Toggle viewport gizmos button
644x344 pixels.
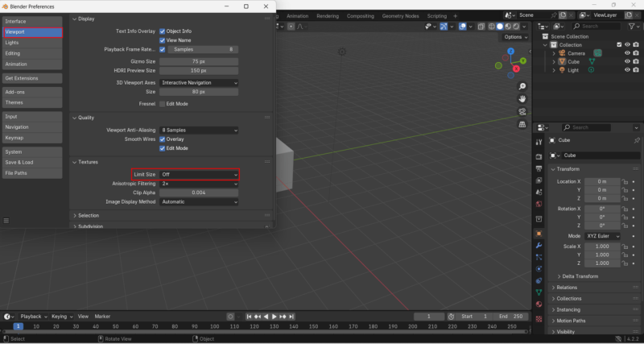[x=444, y=27]
